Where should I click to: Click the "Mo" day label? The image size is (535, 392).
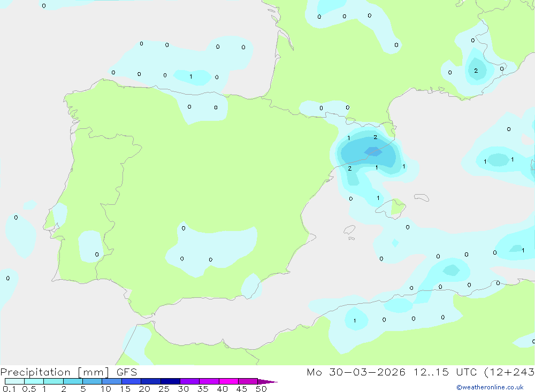pos(314,372)
